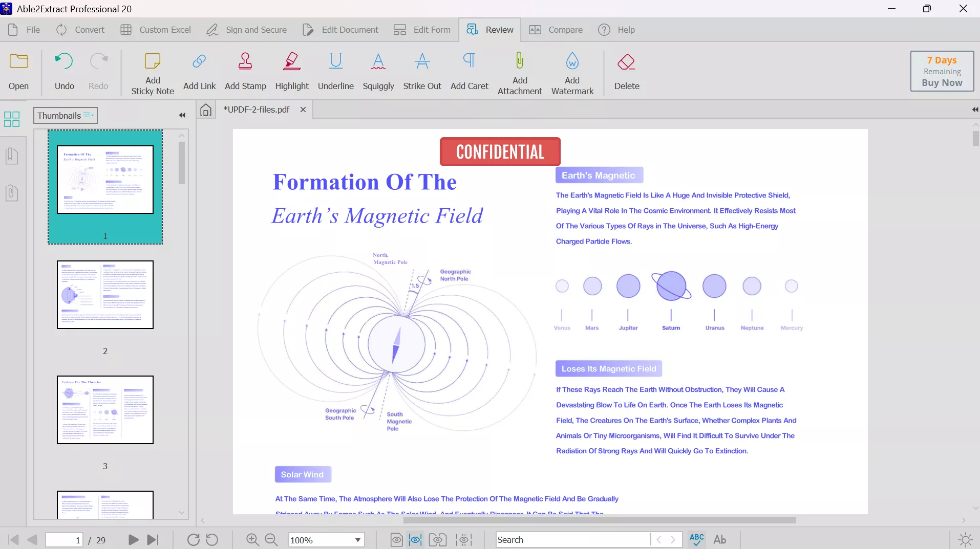Run the spell check (ABC icon)

[696, 539]
